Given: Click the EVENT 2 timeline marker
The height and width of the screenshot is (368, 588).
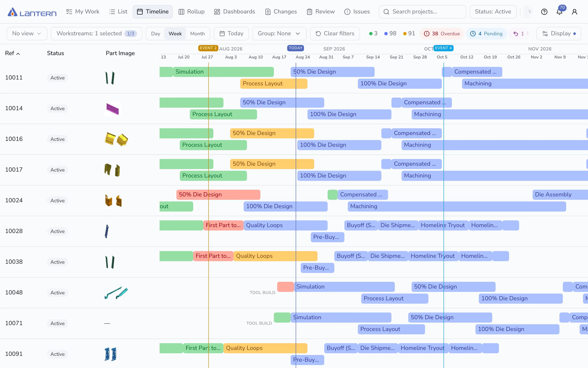Looking at the screenshot, I should click(x=208, y=48).
